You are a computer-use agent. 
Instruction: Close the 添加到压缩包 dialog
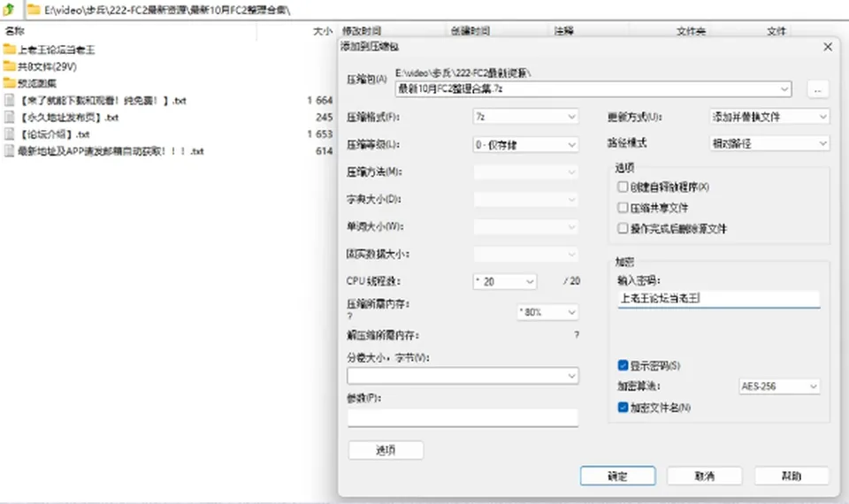(828, 47)
